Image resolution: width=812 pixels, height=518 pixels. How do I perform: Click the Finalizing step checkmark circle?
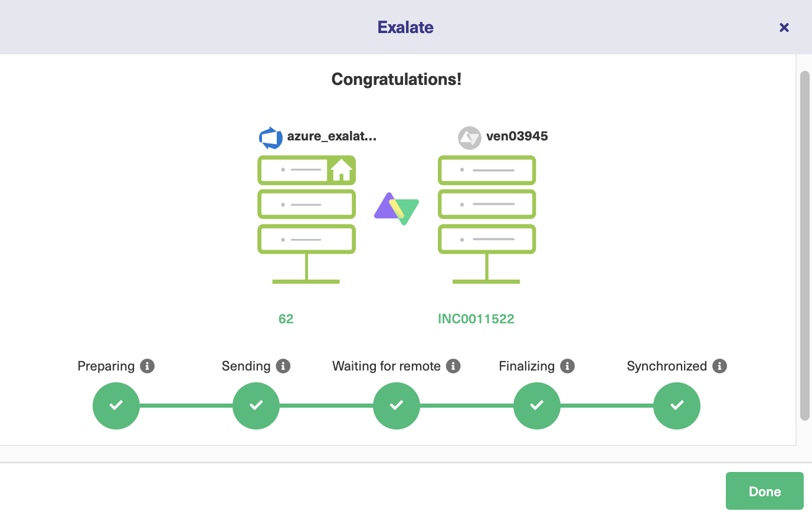[x=537, y=406]
